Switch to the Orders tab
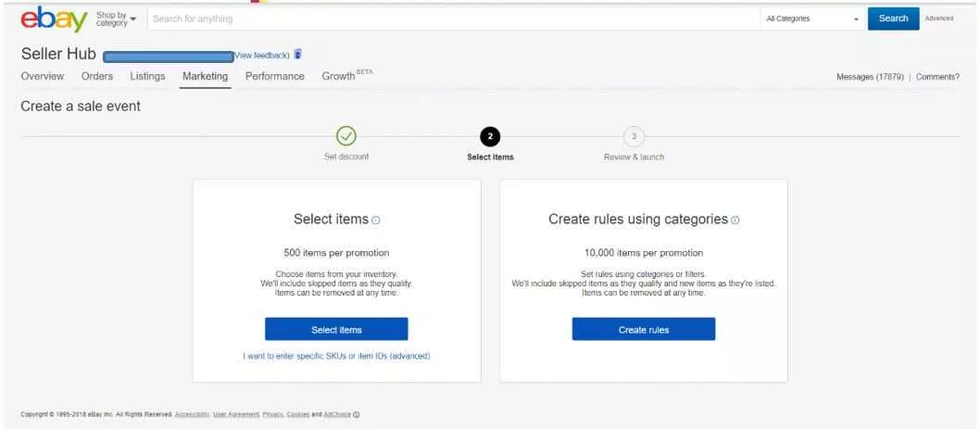This screenshot has height=429, width=980. pyautogui.click(x=97, y=76)
